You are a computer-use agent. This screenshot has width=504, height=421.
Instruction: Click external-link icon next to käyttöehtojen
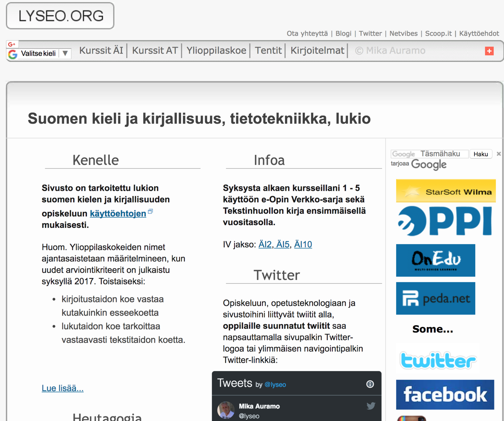tap(150, 211)
